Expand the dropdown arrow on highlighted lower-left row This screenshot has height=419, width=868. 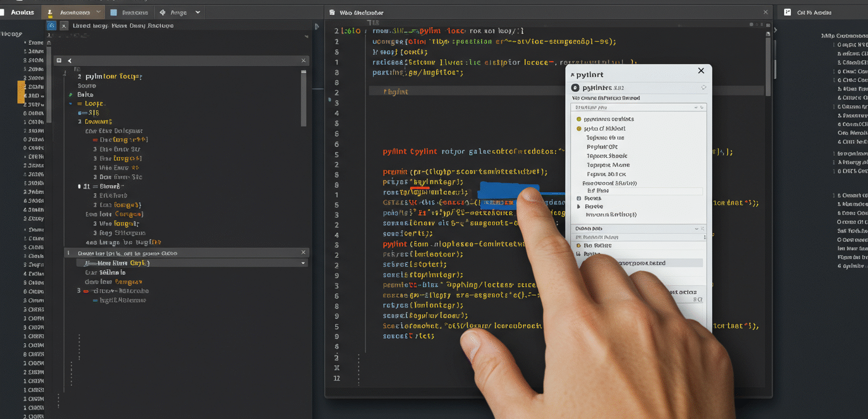303,263
